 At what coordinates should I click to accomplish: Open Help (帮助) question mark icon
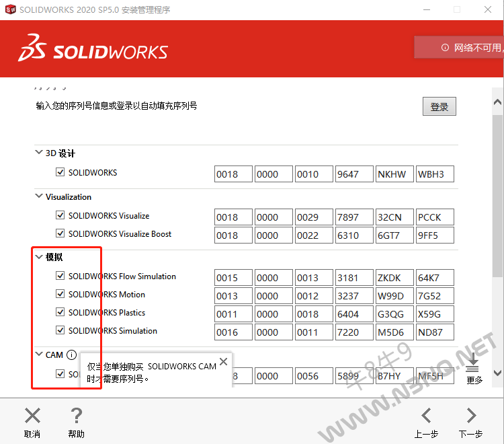click(x=77, y=415)
